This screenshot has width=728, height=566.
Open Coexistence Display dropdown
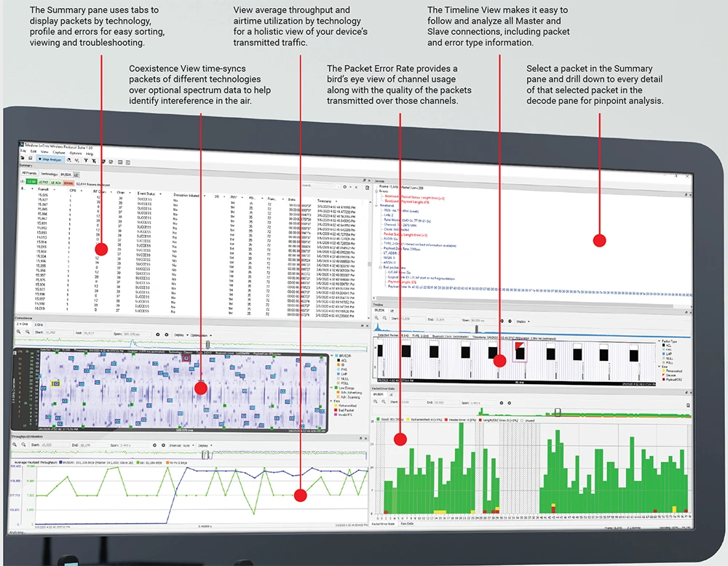tap(181, 335)
